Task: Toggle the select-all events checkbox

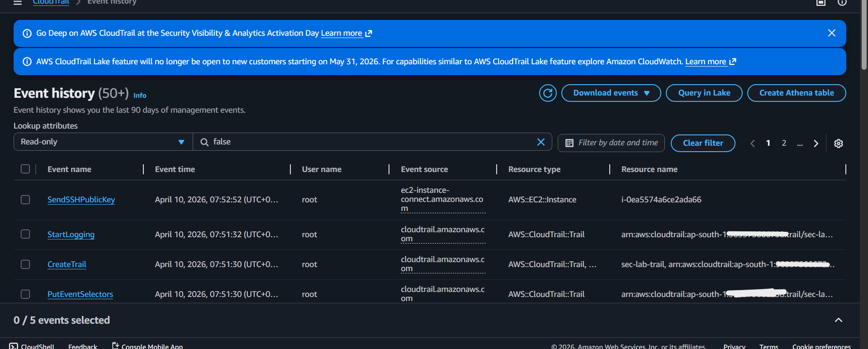Action: point(25,169)
